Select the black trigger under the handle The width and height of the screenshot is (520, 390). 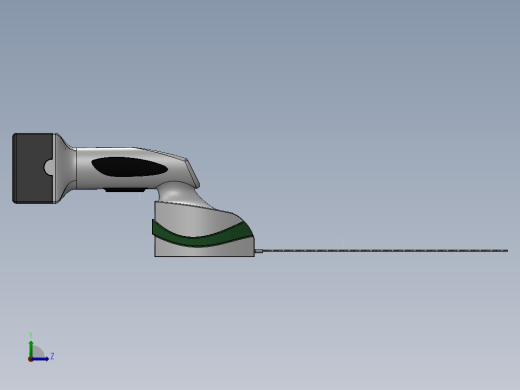[x=125, y=190]
